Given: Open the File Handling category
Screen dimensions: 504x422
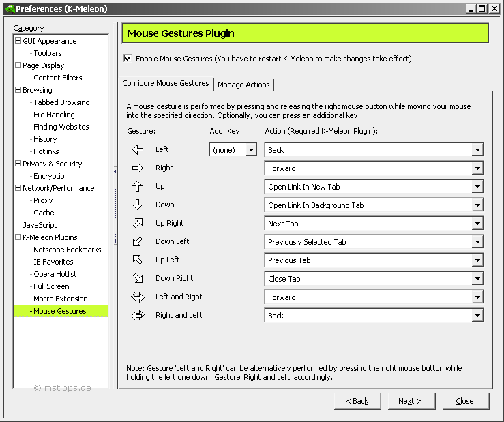Looking at the screenshot, I should click(x=54, y=115).
